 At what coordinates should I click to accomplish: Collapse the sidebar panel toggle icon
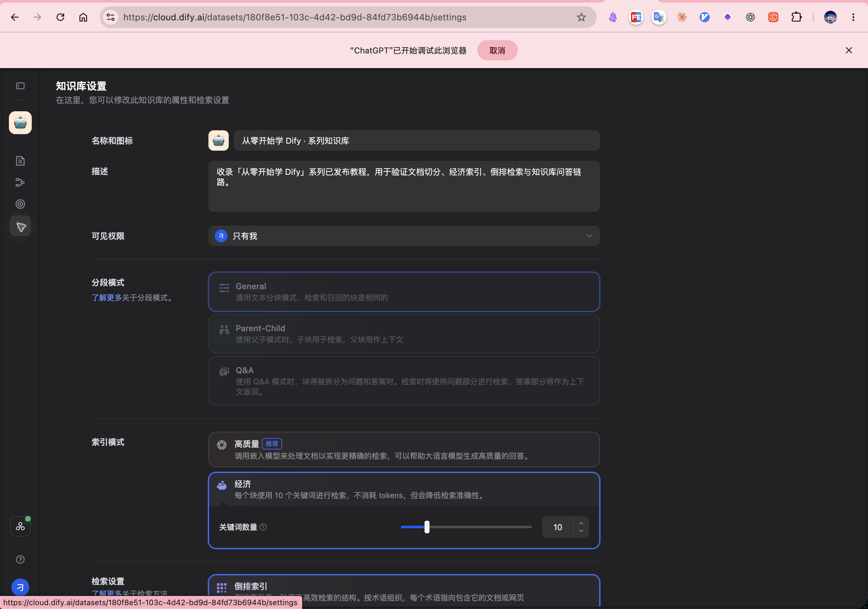pyautogui.click(x=20, y=86)
